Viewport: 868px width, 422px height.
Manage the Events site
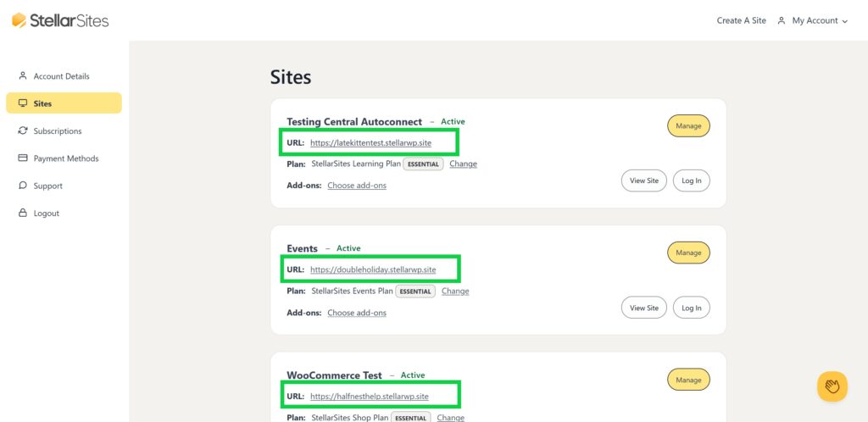tap(688, 253)
